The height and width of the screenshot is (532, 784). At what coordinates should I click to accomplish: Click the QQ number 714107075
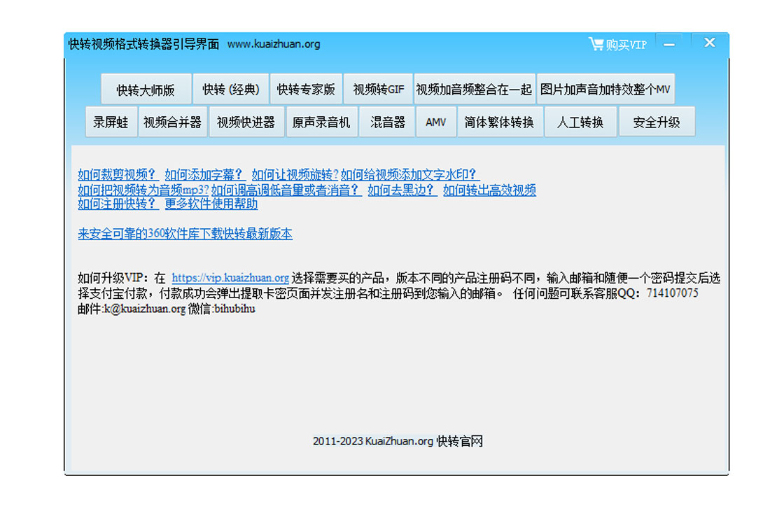[673, 293]
